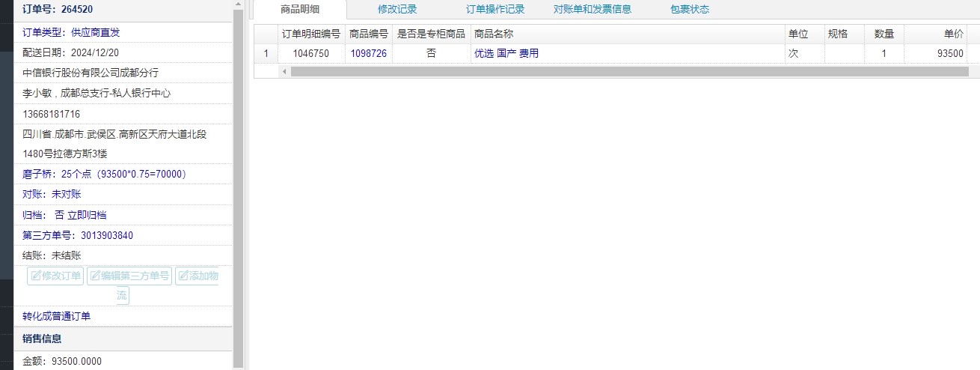
Task: Click 转化成普通订单 link
Action: tap(56, 316)
